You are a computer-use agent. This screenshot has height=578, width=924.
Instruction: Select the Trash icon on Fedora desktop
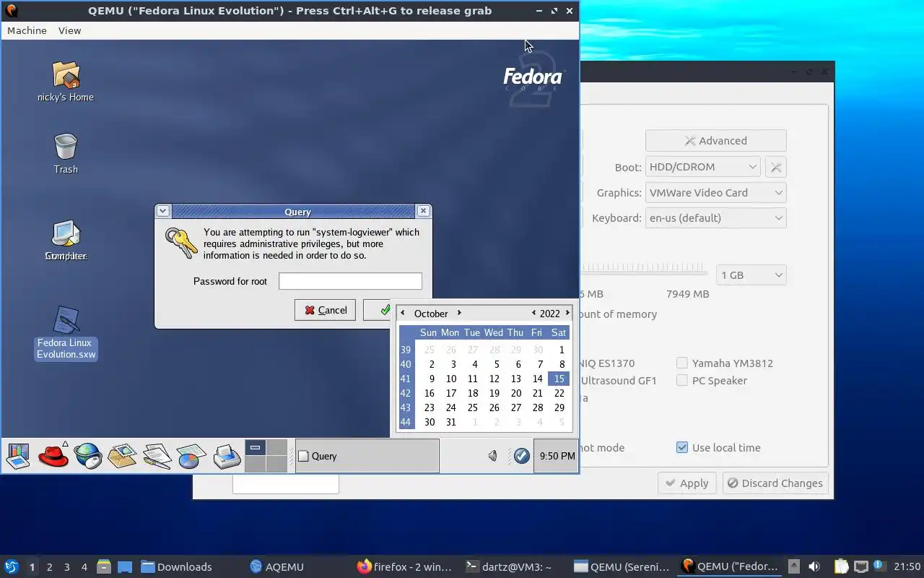pyautogui.click(x=66, y=147)
